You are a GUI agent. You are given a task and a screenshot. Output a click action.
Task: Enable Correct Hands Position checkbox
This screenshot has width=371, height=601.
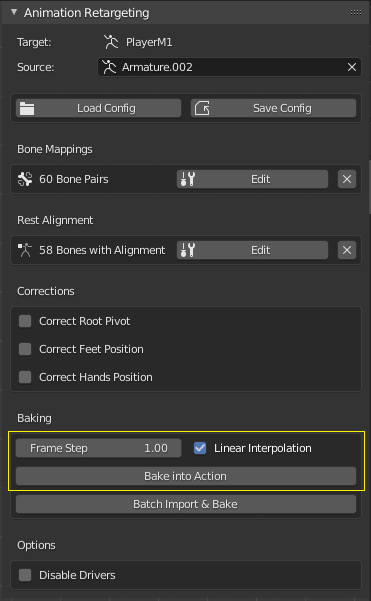click(x=25, y=377)
